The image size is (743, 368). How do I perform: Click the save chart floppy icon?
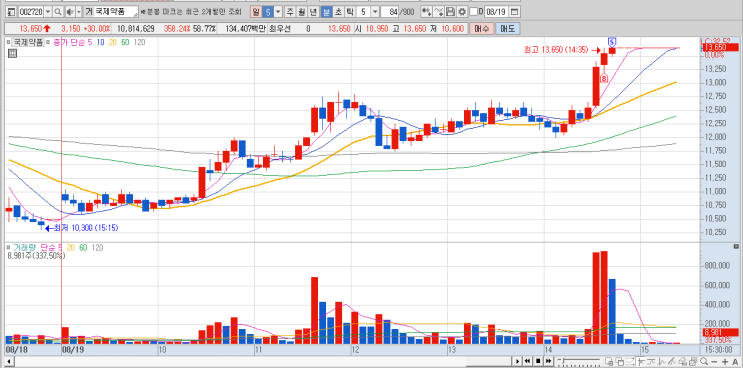[450, 12]
